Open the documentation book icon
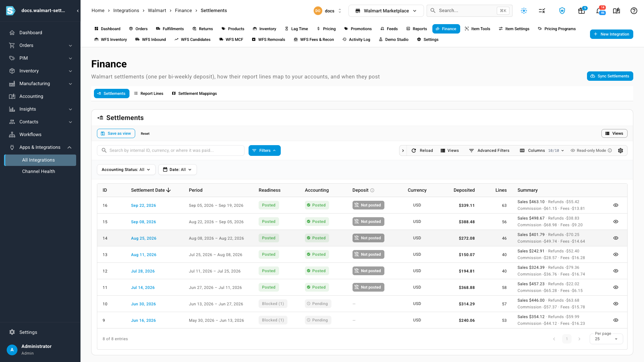 (x=616, y=11)
